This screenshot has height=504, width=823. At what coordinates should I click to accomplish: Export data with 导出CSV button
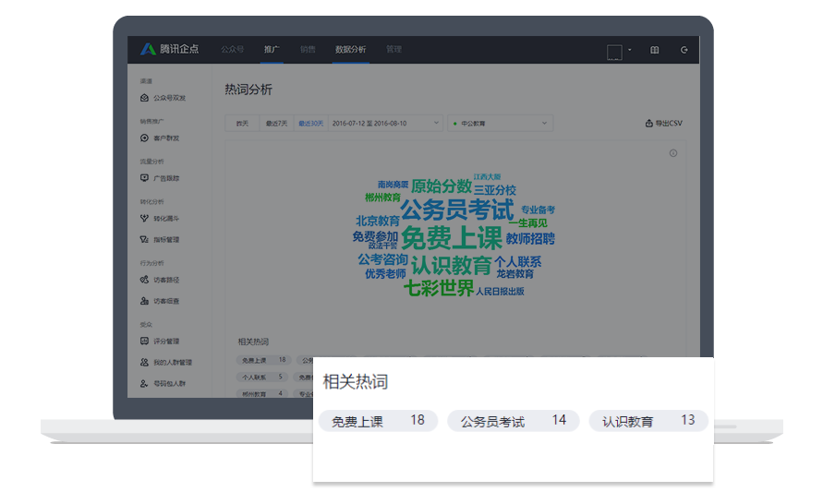664,124
